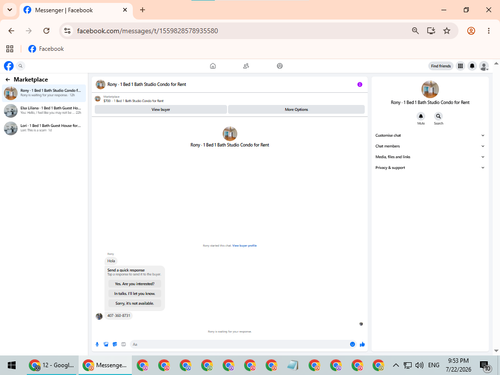Open the Facebook menu grid icon
This screenshot has width=500, height=375.
coord(460,66)
